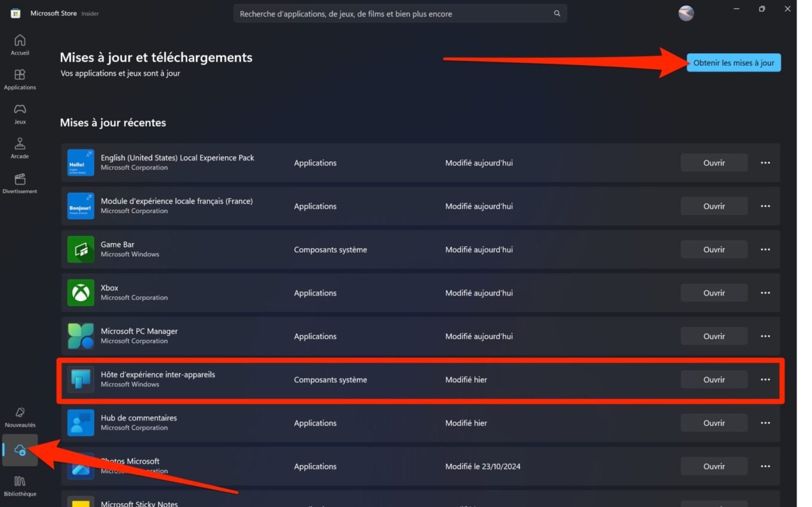This screenshot has width=812, height=507.
Task: Click the Module d'expérience locale français icon
Action: (81, 206)
